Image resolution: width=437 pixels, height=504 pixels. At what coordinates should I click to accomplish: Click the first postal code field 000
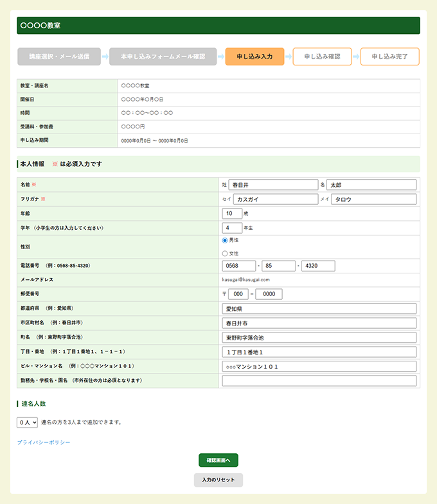[x=238, y=294]
